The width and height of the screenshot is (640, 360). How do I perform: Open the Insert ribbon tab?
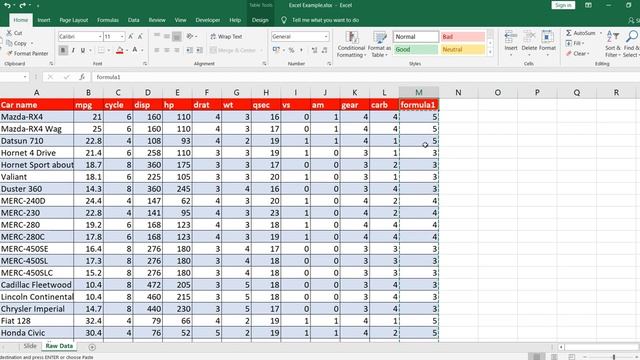44,20
